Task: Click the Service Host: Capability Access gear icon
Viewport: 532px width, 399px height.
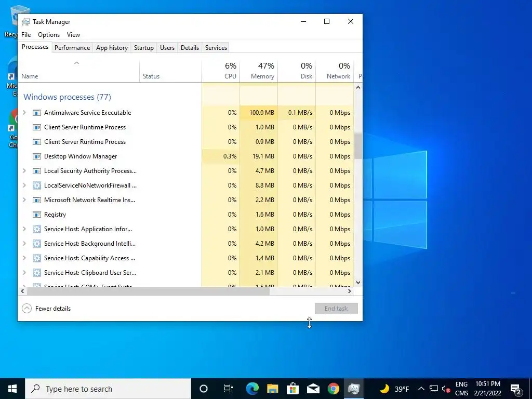Action: [37, 258]
